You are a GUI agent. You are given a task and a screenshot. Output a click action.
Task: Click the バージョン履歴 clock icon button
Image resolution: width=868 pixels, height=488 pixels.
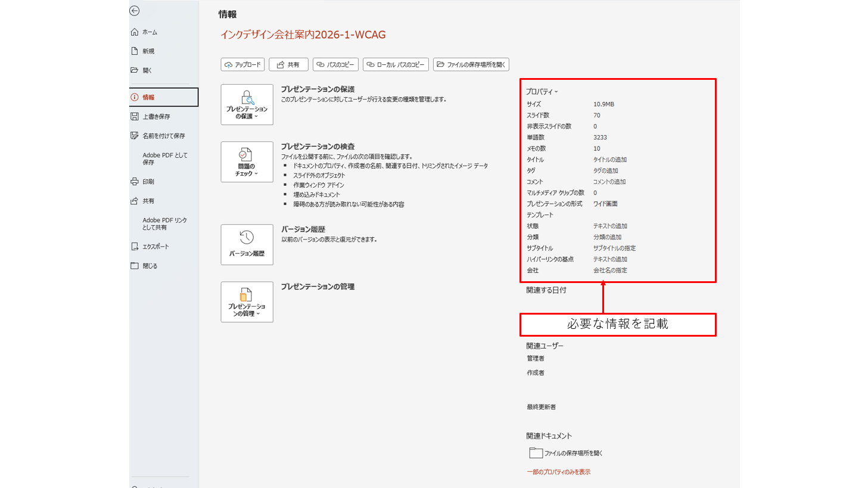point(247,244)
